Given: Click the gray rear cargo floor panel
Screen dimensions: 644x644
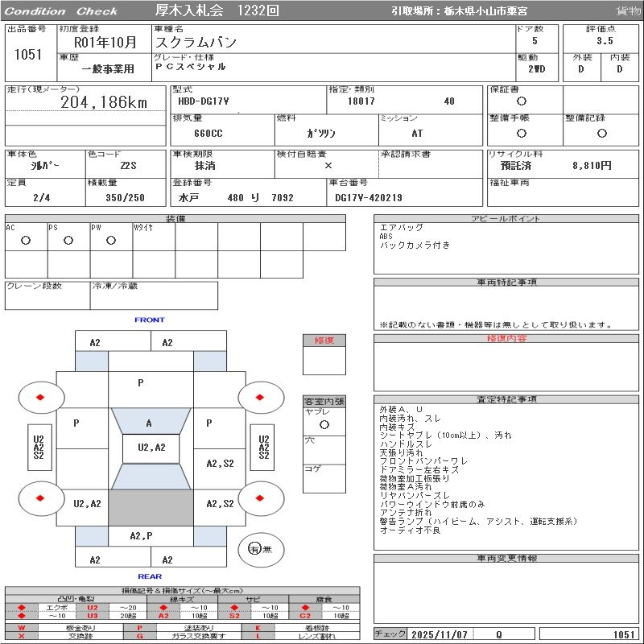Looking at the screenshot, I should (151, 508).
